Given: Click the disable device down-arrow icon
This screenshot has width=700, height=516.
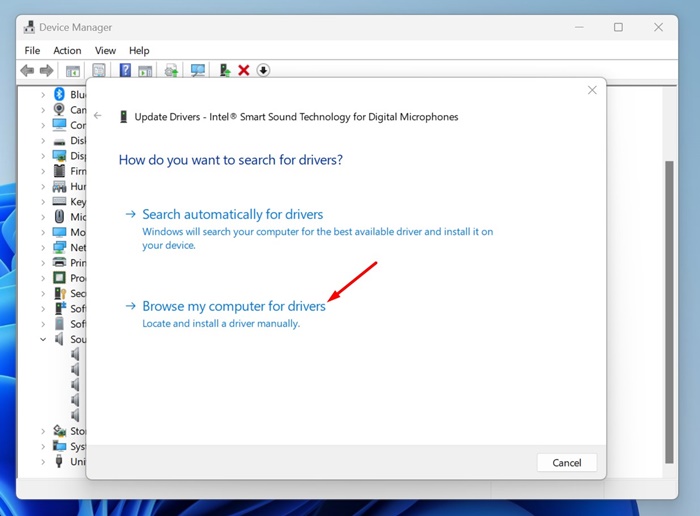Looking at the screenshot, I should click(263, 70).
